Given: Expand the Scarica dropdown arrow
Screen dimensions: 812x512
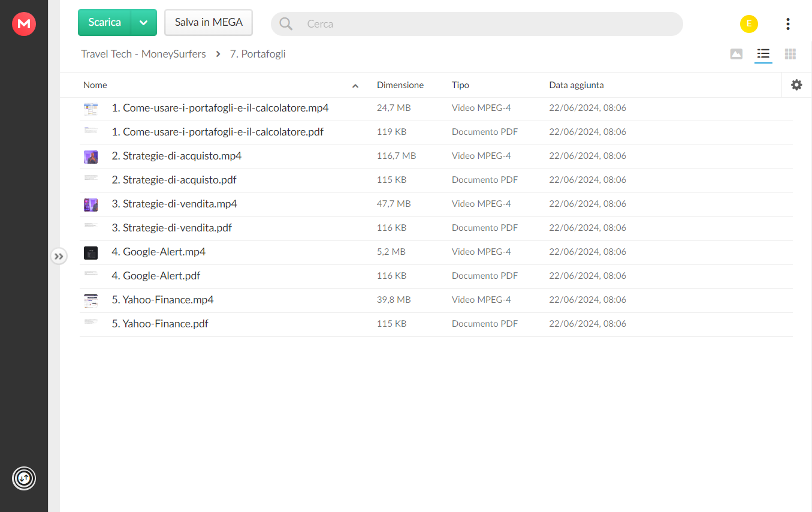Looking at the screenshot, I should [x=143, y=23].
